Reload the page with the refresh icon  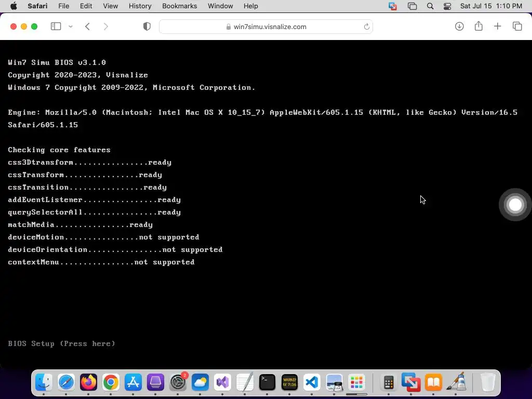click(366, 26)
